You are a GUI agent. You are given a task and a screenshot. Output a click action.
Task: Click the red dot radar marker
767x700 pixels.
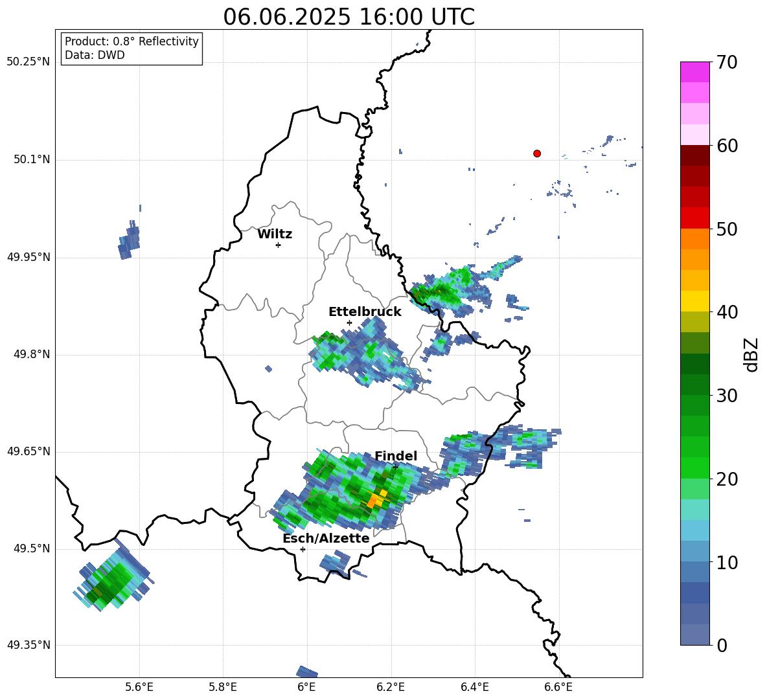[x=537, y=153]
